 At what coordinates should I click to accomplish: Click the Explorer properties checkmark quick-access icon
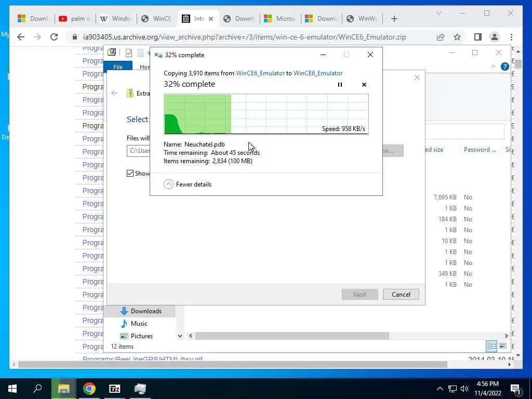[x=129, y=53]
